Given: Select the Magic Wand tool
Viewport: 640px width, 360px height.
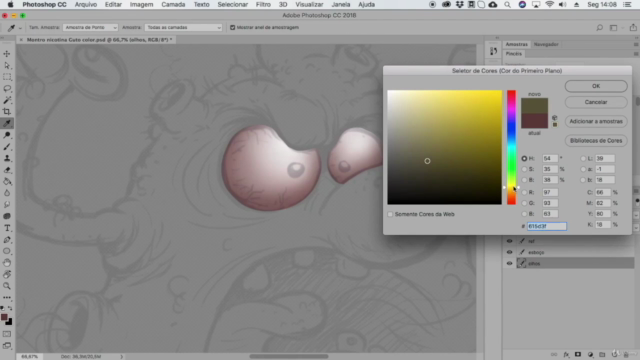Looking at the screenshot, I should [7, 100].
